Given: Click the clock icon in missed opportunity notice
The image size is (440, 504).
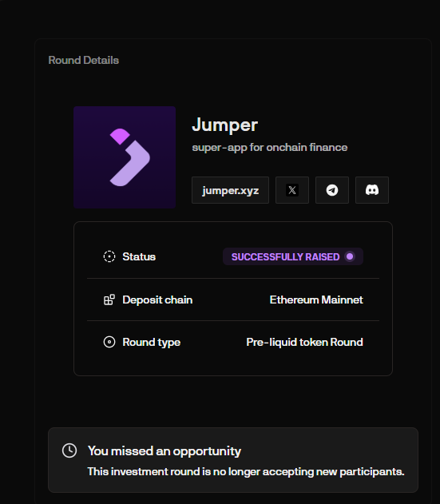Looking at the screenshot, I should (x=69, y=450).
